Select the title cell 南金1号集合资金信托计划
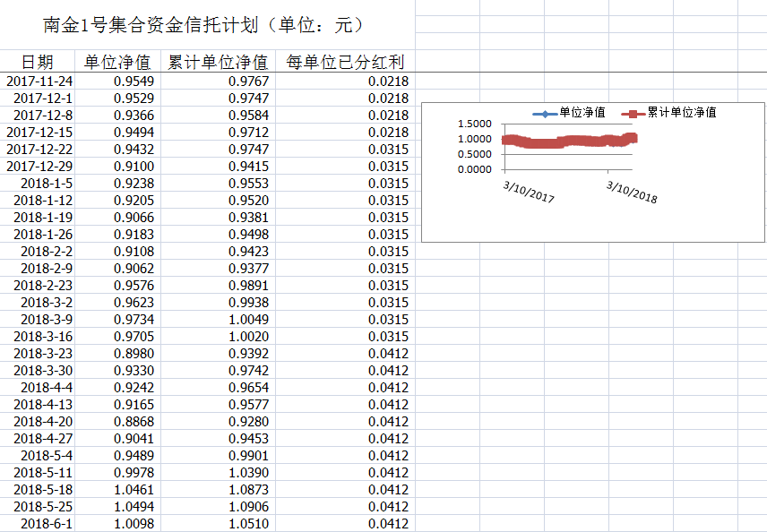This screenshot has height=532, width=767. tap(205, 25)
